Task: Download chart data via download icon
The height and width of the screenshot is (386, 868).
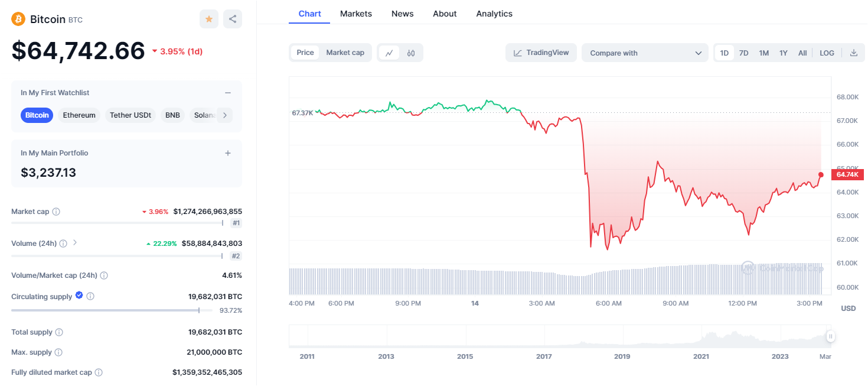Action: pos(853,53)
